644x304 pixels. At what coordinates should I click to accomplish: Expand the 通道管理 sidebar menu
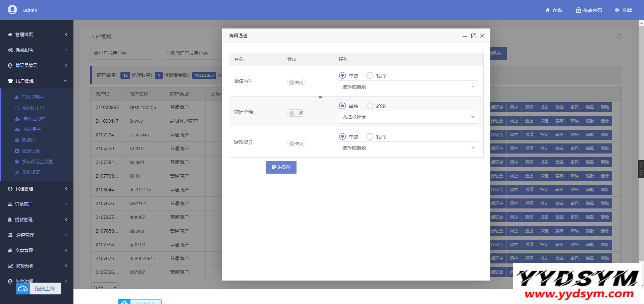(37, 235)
